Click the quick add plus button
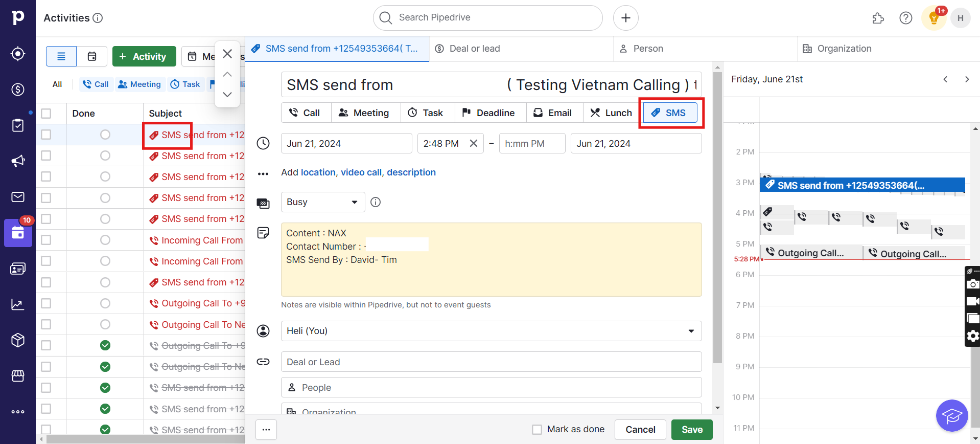The height and width of the screenshot is (444, 980). tap(626, 18)
